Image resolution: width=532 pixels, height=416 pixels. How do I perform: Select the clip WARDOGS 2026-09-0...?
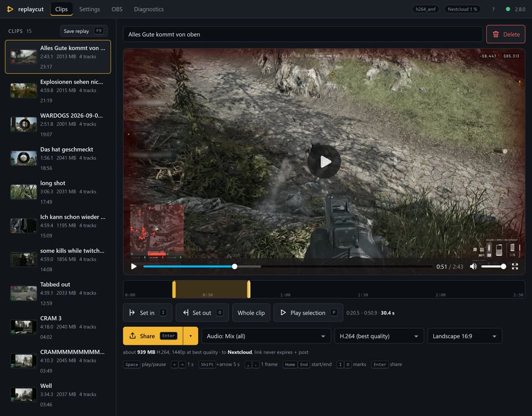[58, 124]
